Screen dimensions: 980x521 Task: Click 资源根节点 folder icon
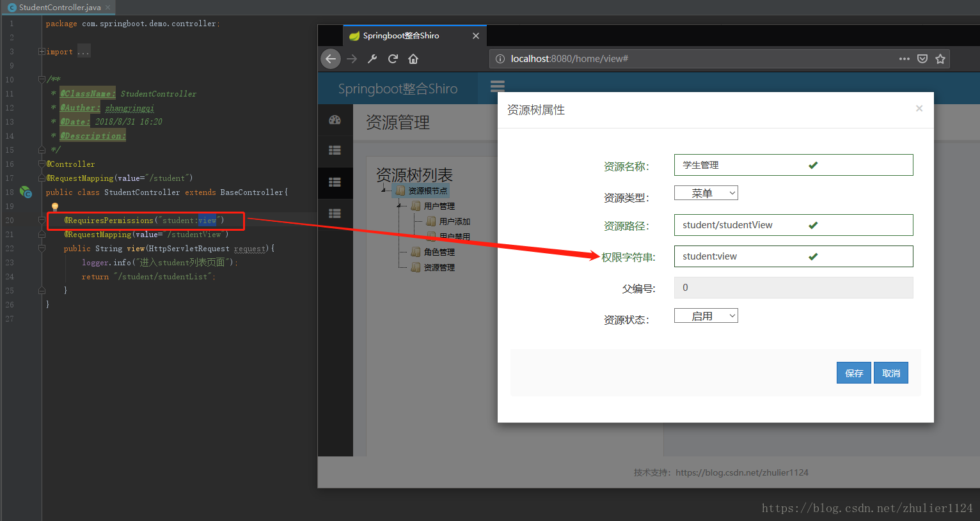(400, 191)
